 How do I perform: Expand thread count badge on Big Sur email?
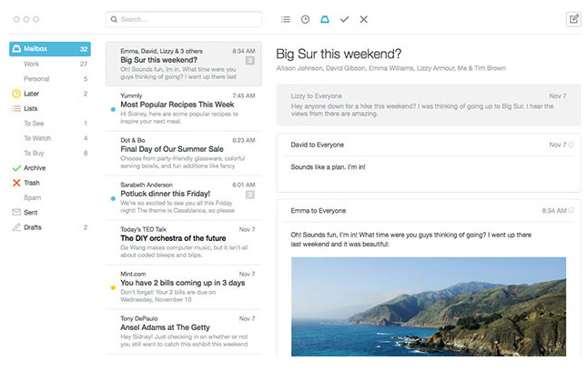pos(250,60)
